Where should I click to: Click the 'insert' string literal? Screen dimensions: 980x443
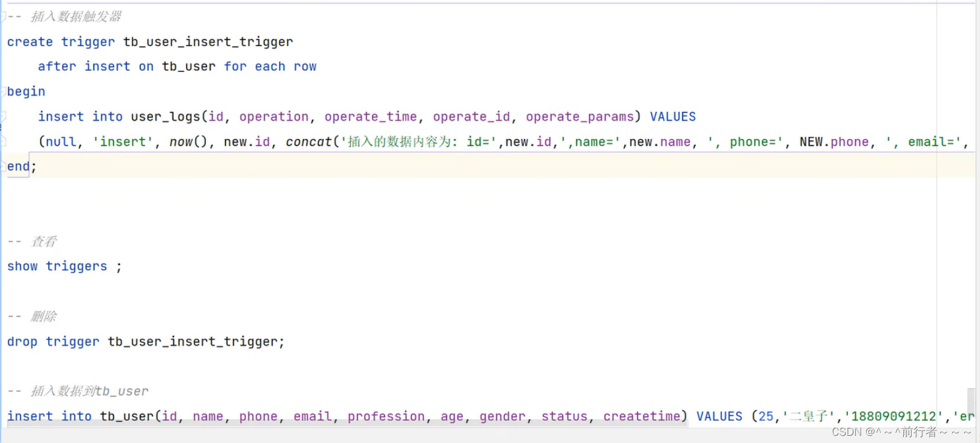coord(123,142)
